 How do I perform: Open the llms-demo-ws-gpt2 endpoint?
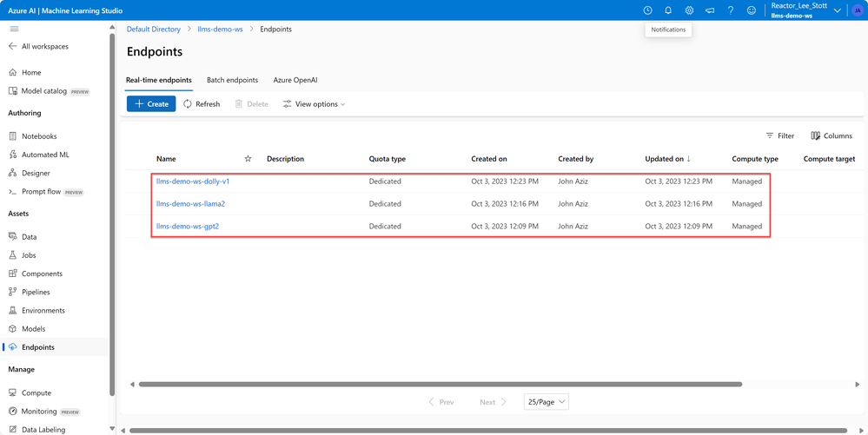coord(188,227)
